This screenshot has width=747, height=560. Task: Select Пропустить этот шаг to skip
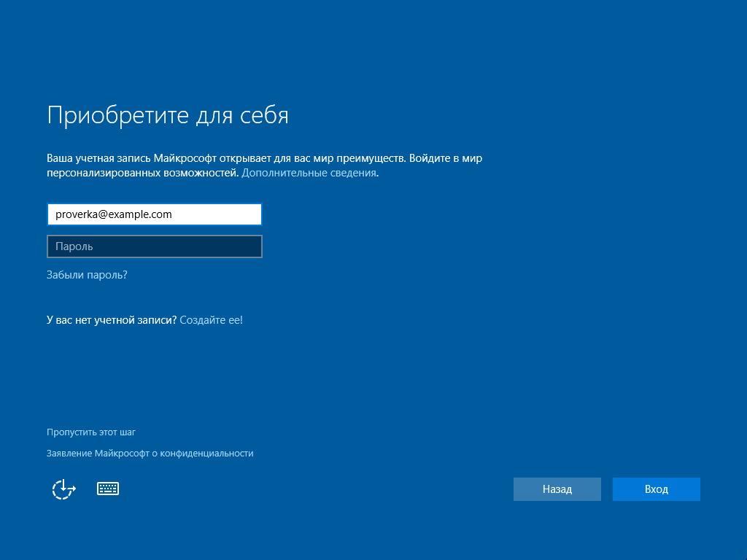pos(91,432)
